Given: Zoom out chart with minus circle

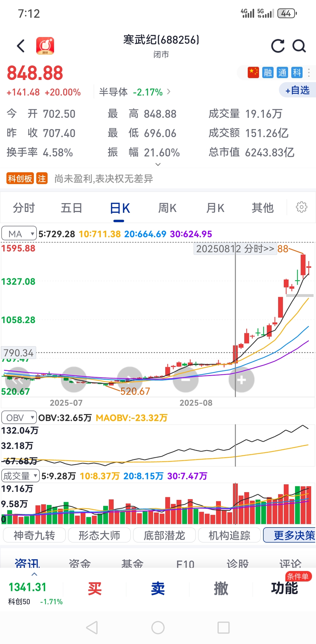Looking at the screenshot, I should point(186,379).
